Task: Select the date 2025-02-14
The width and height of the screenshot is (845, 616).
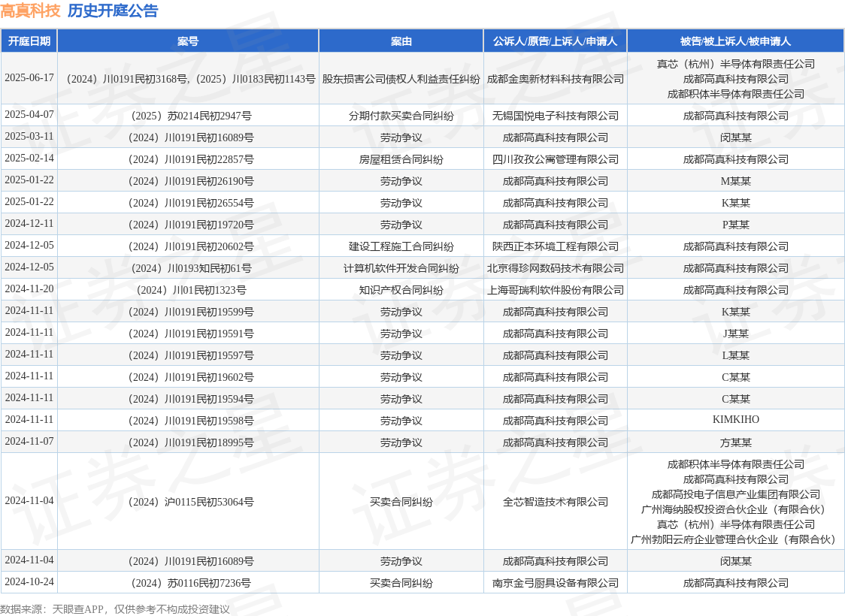Action: click(29, 158)
